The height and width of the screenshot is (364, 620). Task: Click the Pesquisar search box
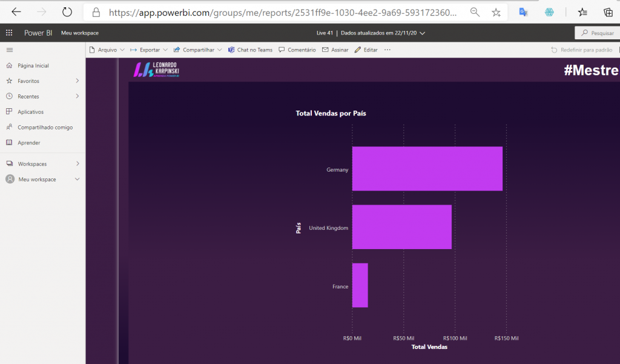coord(597,33)
